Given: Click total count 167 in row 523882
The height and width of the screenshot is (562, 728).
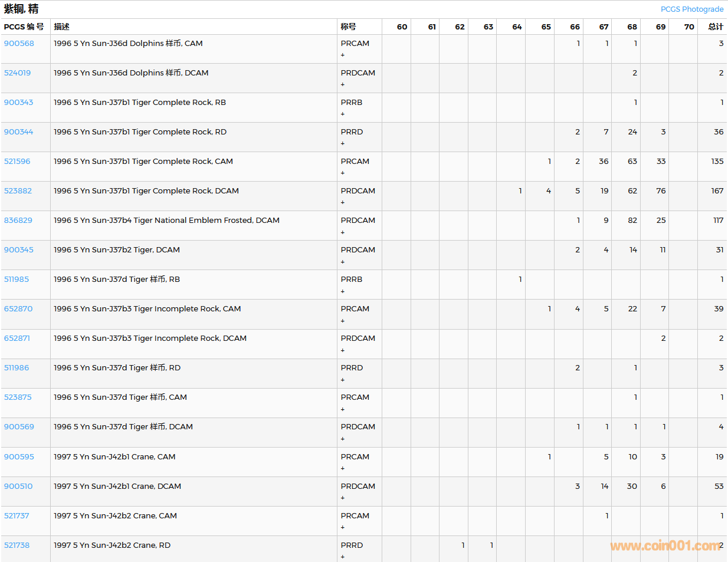Looking at the screenshot, I should click(x=717, y=191).
